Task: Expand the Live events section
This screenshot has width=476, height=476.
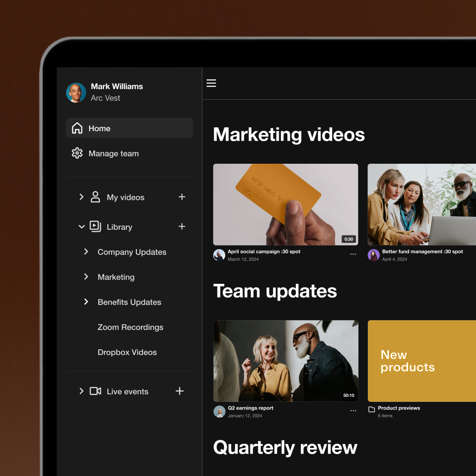Action: (81, 391)
